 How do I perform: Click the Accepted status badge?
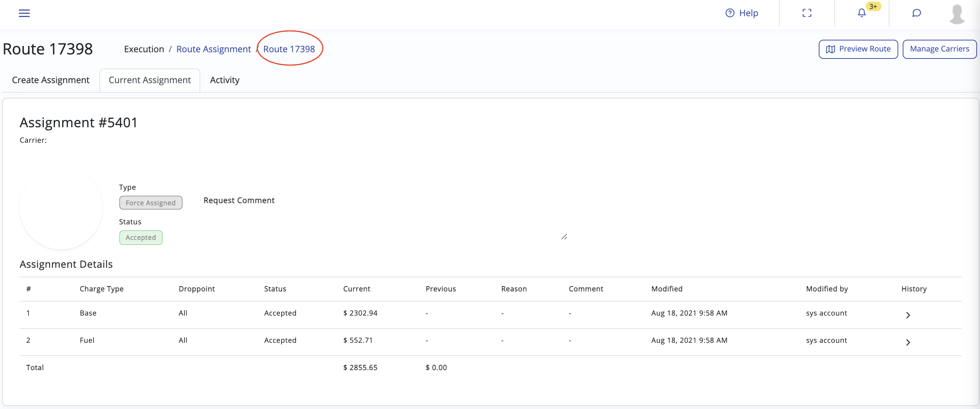tap(141, 238)
